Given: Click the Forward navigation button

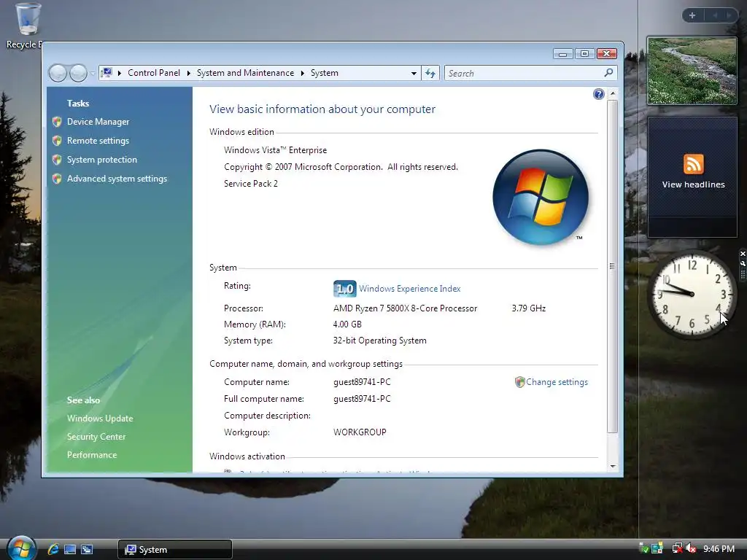Looking at the screenshot, I should click(x=78, y=73).
